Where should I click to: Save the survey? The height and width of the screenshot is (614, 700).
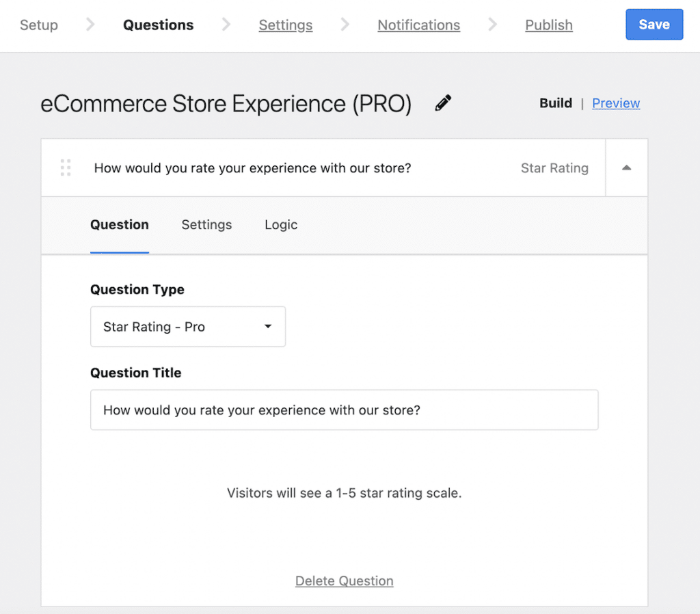(654, 24)
